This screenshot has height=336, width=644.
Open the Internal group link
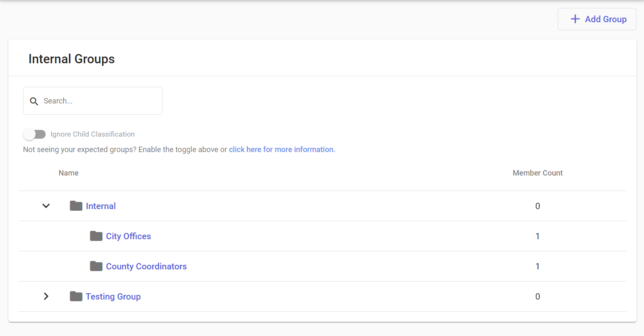tap(101, 206)
